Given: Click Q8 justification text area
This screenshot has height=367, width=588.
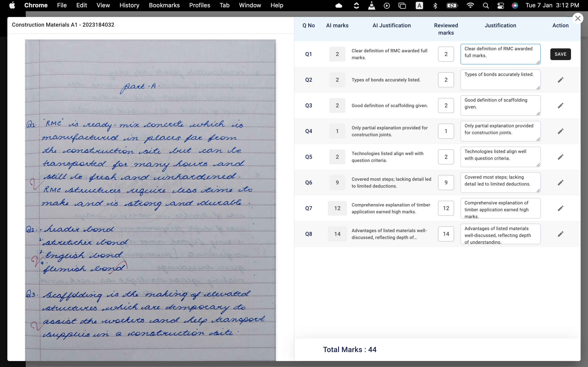Looking at the screenshot, I should 500,234.
